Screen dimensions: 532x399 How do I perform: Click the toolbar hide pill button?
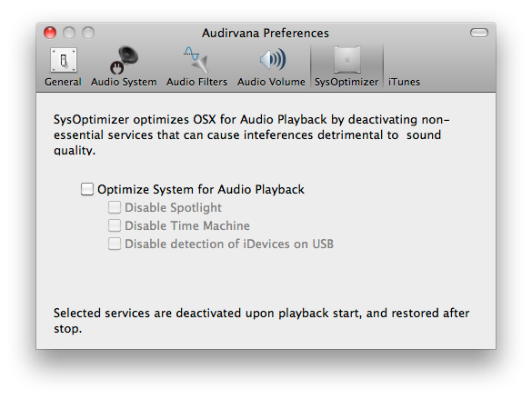click(479, 33)
